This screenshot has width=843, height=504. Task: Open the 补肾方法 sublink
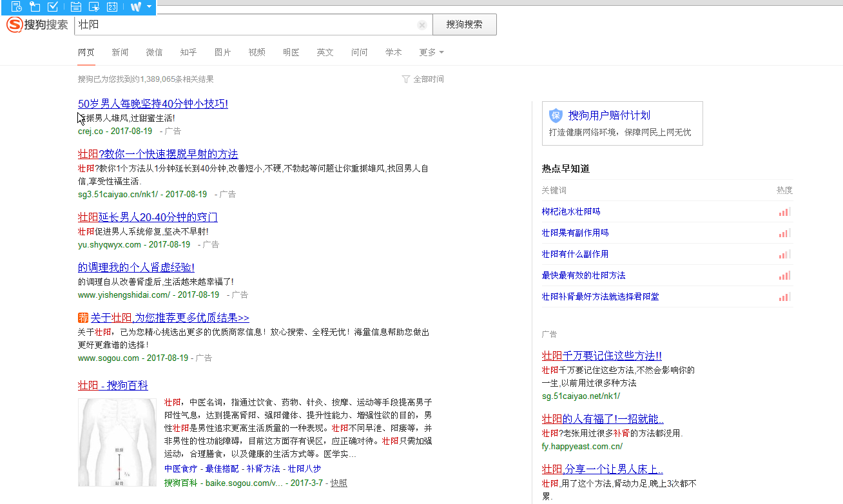(263, 469)
